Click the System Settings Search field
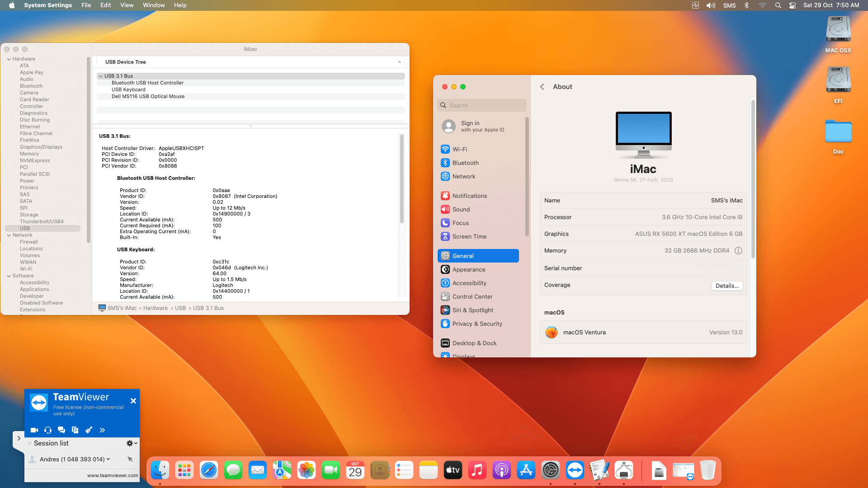The height and width of the screenshot is (488, 868). (481, 106)
